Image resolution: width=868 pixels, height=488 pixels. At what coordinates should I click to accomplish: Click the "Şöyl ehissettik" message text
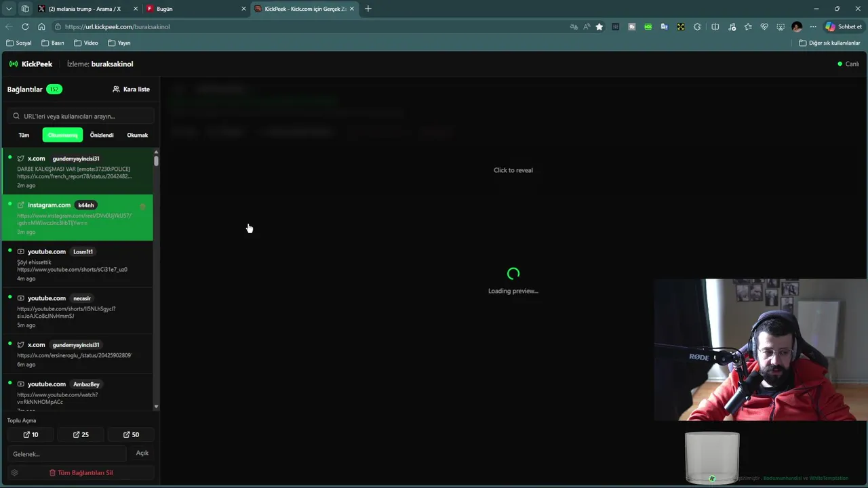(x=34, y=262)
